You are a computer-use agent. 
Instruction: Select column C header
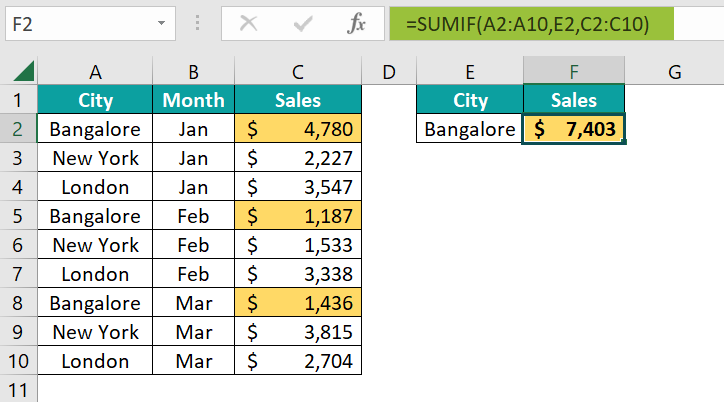tap(298, 72)
